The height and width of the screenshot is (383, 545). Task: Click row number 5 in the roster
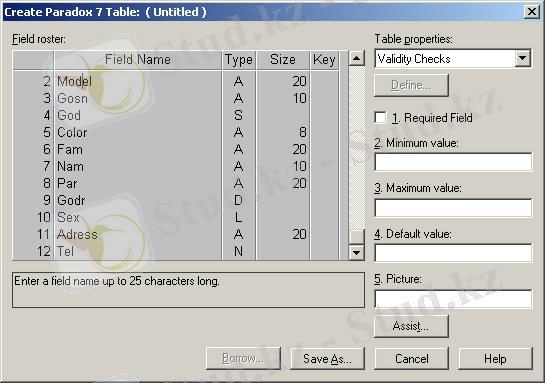coord(33,132)
